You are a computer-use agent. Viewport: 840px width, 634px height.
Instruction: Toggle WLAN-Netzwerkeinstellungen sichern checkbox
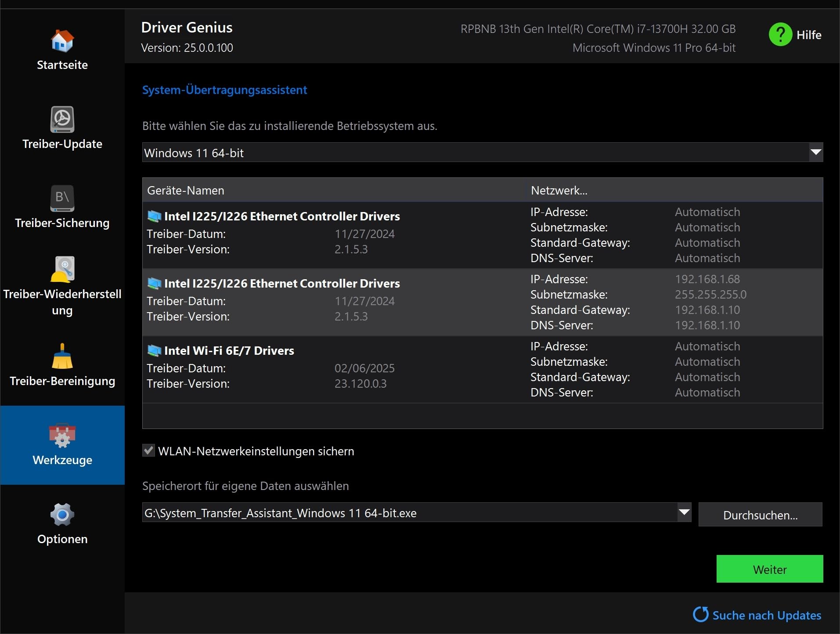click(x=148, y=450)
